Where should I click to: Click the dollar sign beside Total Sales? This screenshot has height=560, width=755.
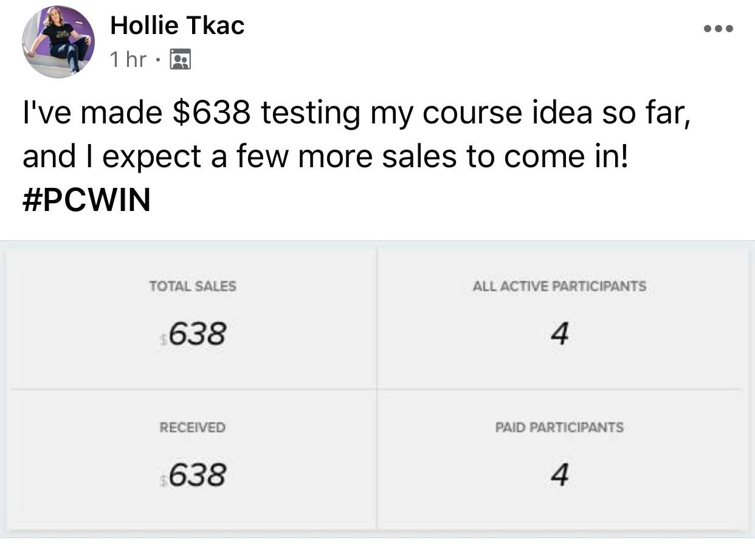[x=163, y=340]
